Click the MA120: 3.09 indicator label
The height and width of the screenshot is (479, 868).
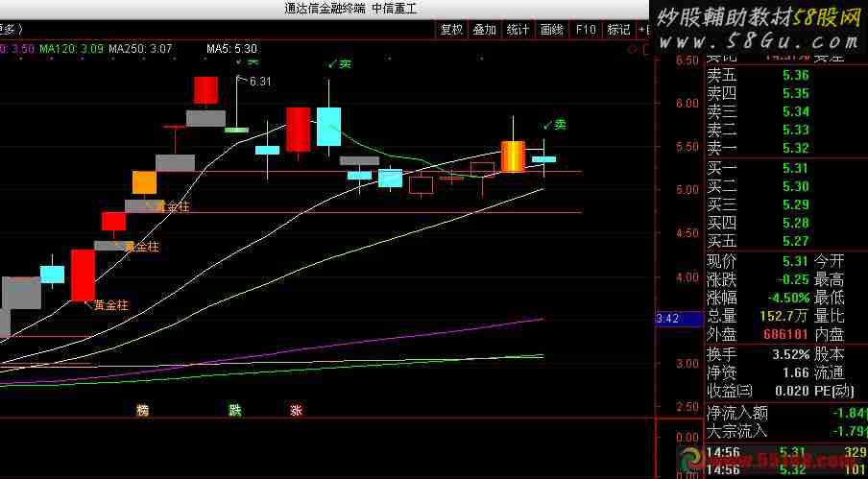(x=71, y=49)
